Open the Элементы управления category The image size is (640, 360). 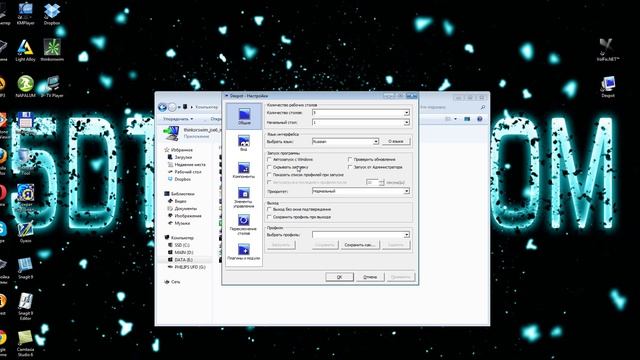(x=244, y=197)
